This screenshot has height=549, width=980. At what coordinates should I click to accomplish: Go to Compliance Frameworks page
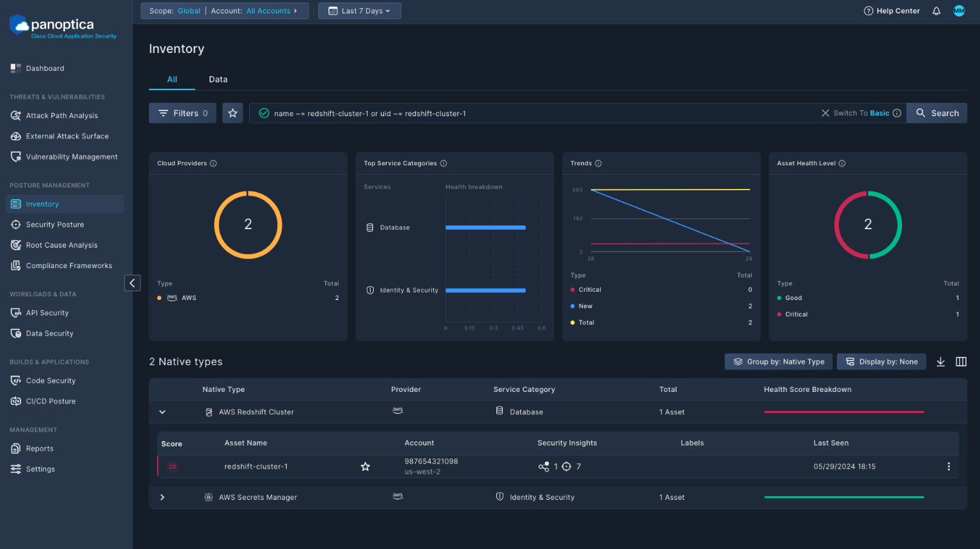click(69, 266)
